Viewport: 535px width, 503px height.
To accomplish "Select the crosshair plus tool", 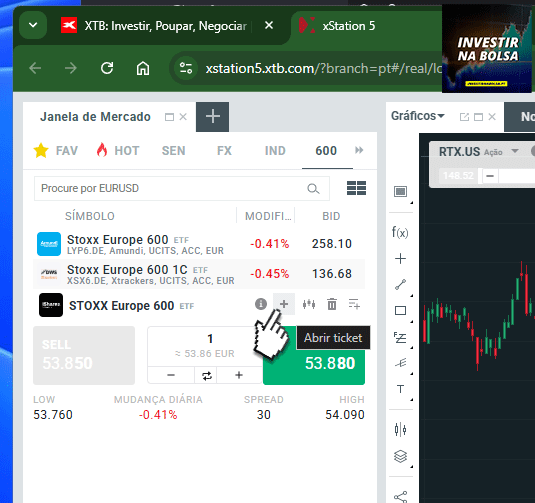I will click(400, 258).
